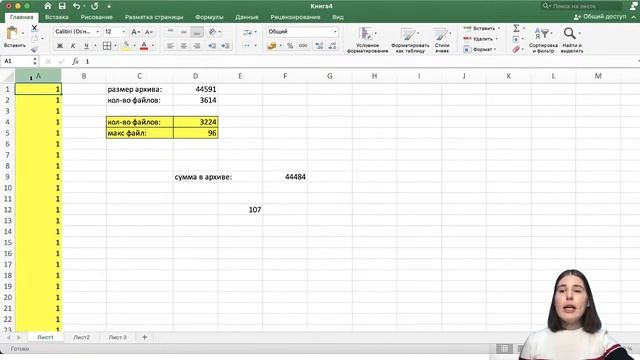
Task: Decrease the cell indent
Action: (x=212, y=46)
